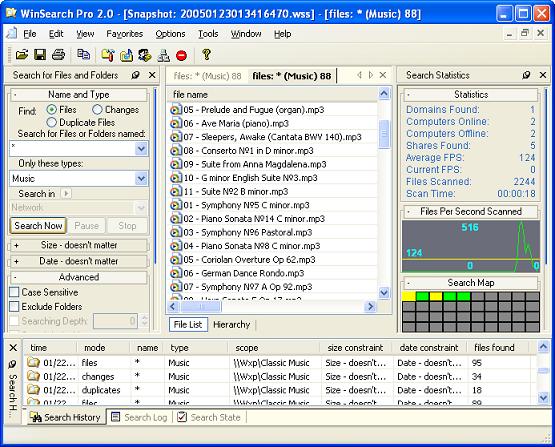Switch to the Hierarchy tab

click(x=231, y=325)
